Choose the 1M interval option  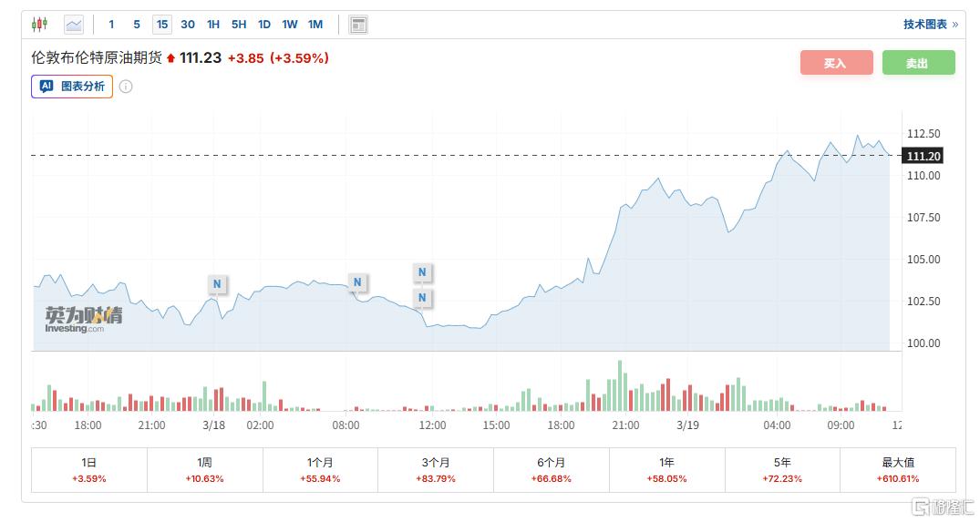coord(315,25)
